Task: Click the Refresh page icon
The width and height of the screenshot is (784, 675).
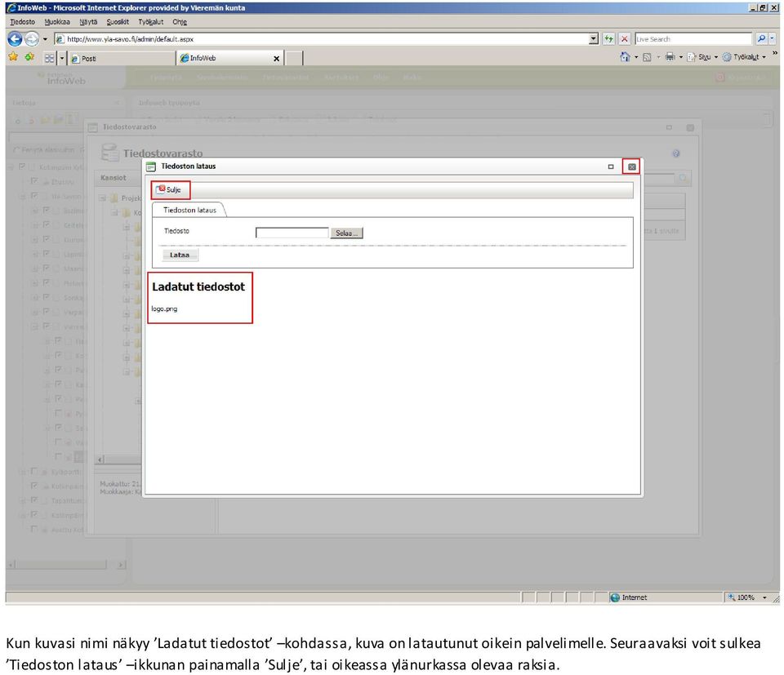Action: [x=608, y=39]
